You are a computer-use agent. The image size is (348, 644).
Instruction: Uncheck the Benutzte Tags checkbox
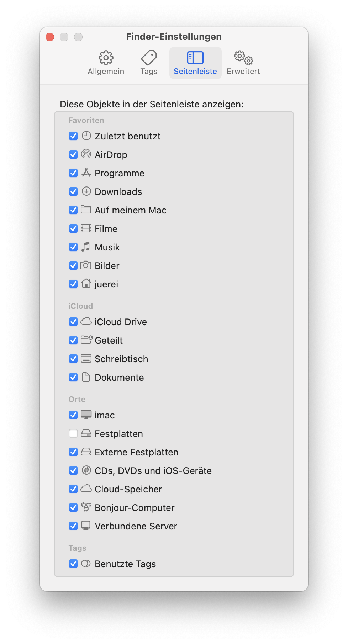73,564
